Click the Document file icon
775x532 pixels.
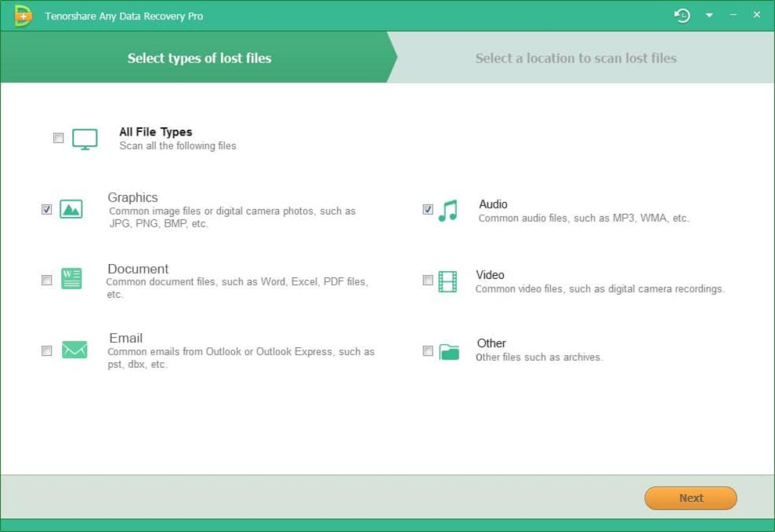pos(72,279)
